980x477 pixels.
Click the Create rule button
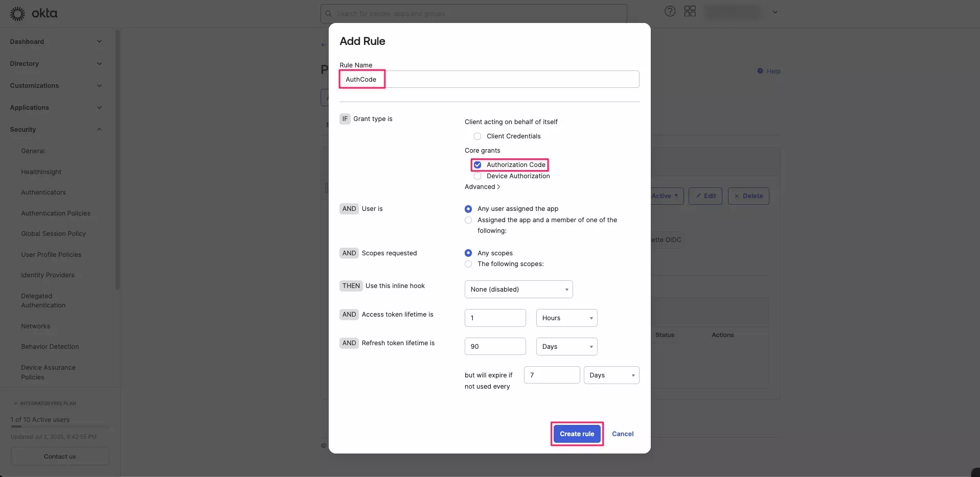(576, 434)
